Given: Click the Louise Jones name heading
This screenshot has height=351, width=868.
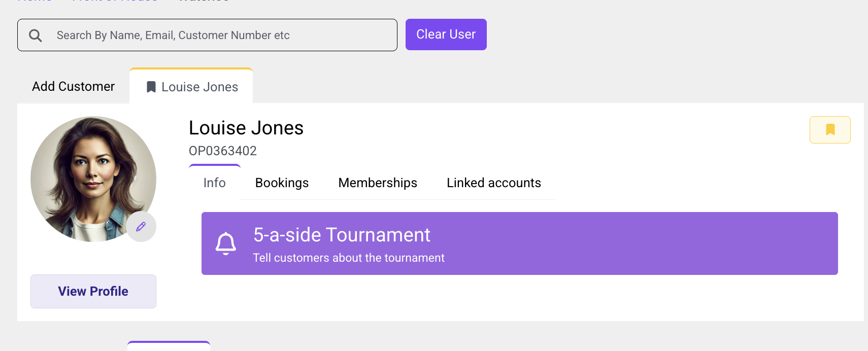Looking at the screenshot, I should [246, 128].
